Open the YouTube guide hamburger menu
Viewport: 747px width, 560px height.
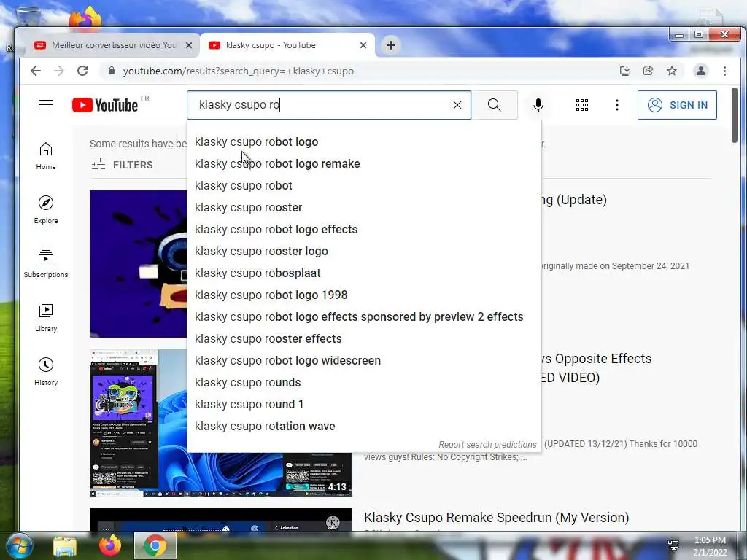[46, 105]
